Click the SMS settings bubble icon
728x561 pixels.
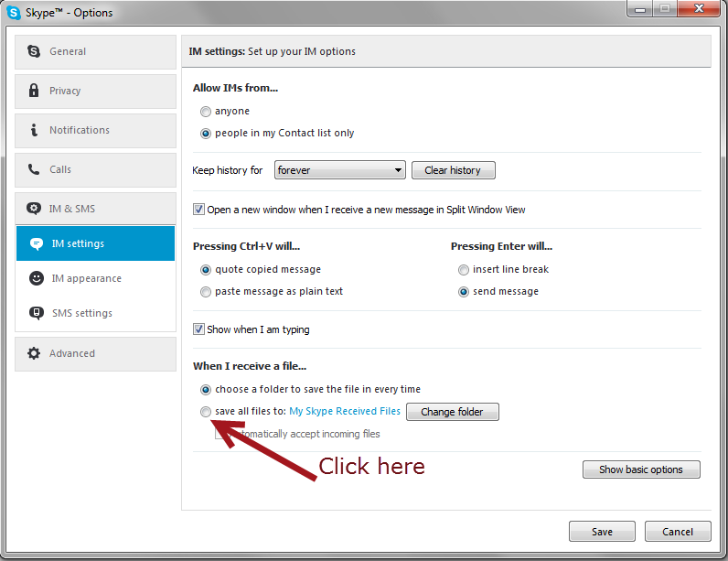tap(37, 313)
